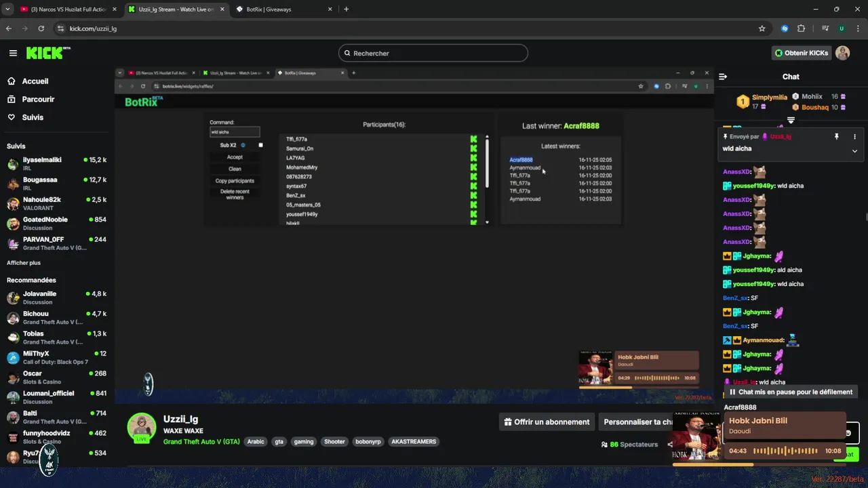Collapse the gift leaderboard expander

click(x=791, y=120)
